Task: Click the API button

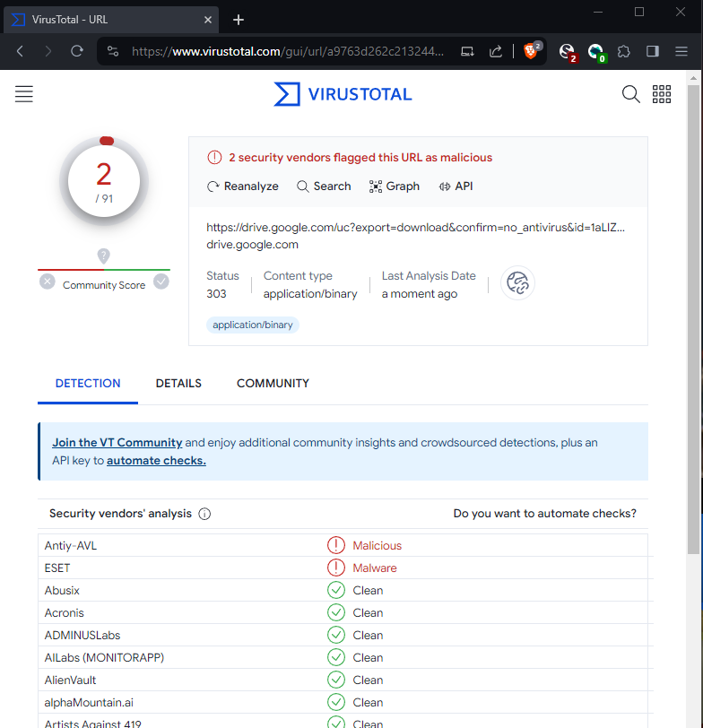Action: (x=456, y=186)
